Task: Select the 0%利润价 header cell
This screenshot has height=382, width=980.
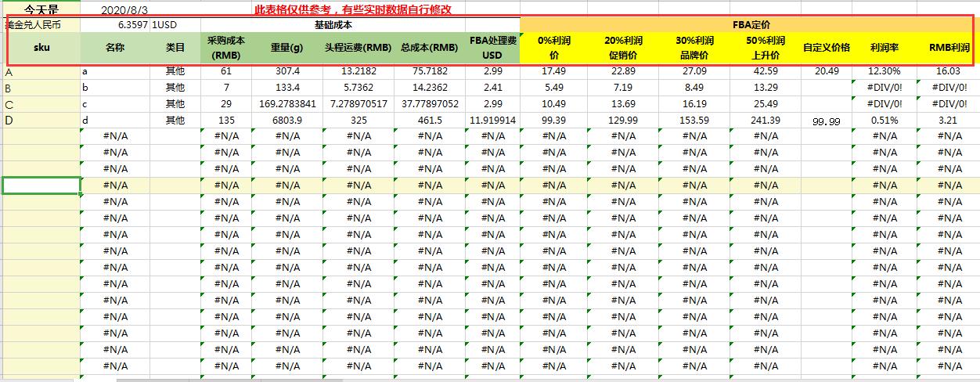Action: point(553,48)
